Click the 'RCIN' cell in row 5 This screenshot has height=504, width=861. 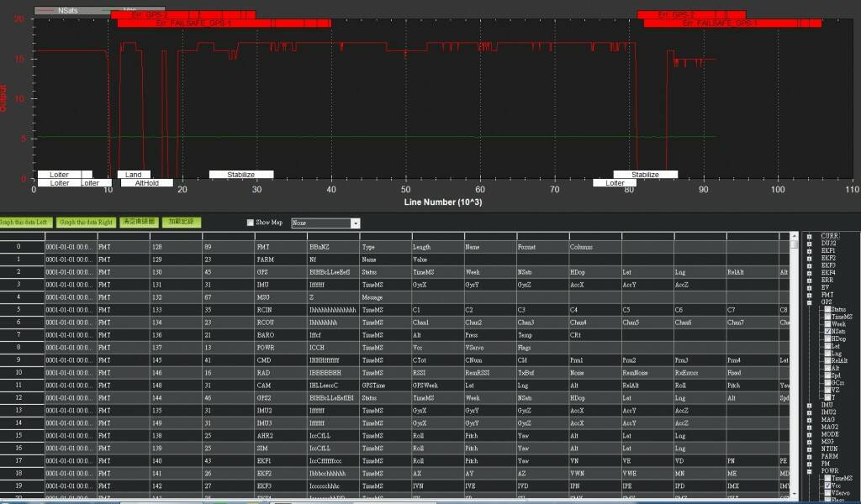[280, 310]
